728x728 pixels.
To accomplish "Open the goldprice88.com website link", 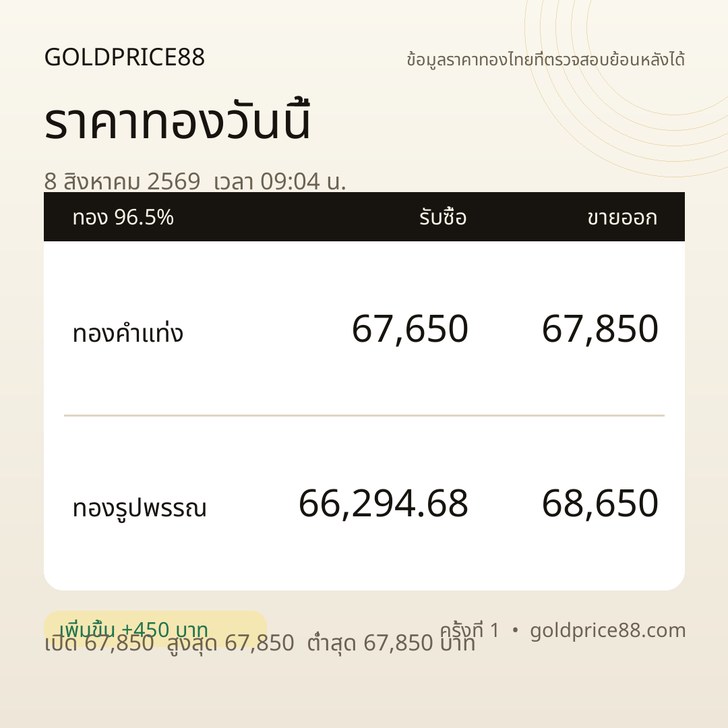I will click(608, 630).
